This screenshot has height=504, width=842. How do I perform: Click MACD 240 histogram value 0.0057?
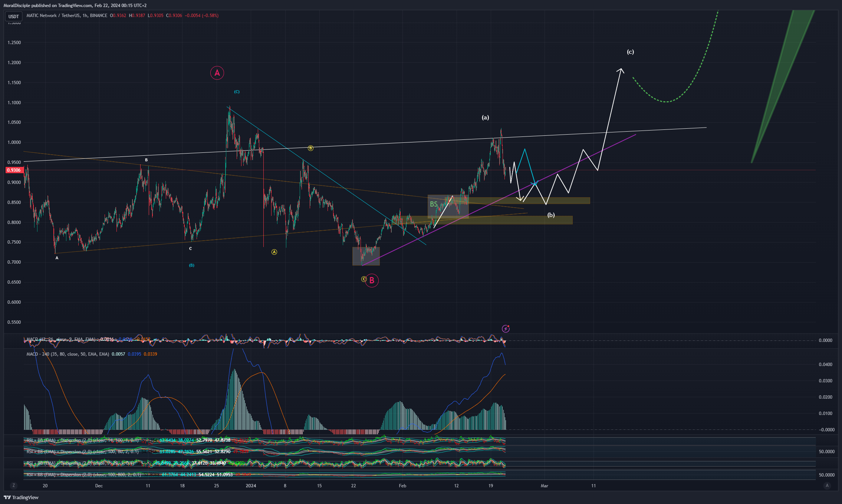pyautogui.click(x=118, y=354)
